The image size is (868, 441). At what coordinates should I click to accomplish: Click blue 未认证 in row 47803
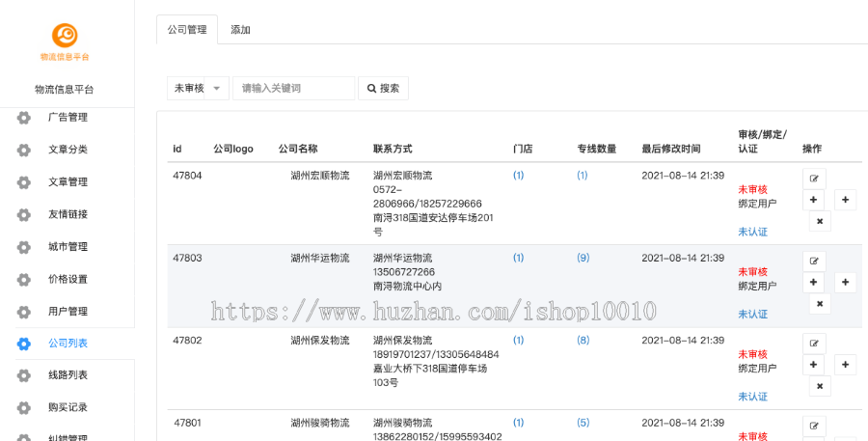[753, 315]
